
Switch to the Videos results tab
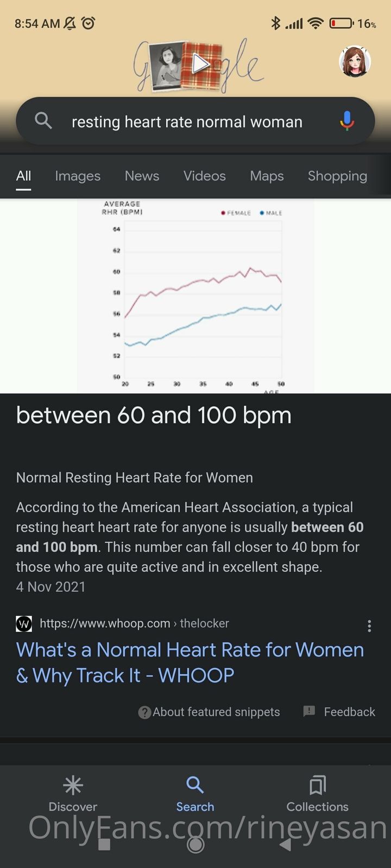tap(204, 176)
